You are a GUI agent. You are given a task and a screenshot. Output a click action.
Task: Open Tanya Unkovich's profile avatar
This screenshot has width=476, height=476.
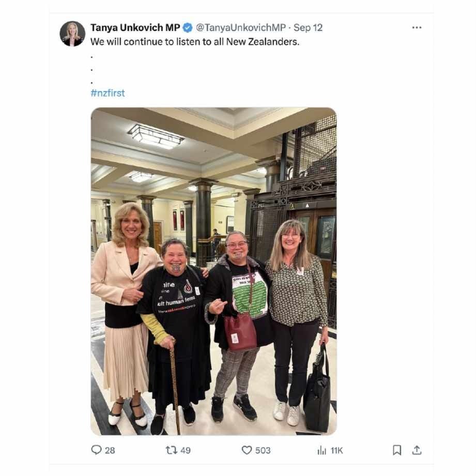[x=72, y=34]
